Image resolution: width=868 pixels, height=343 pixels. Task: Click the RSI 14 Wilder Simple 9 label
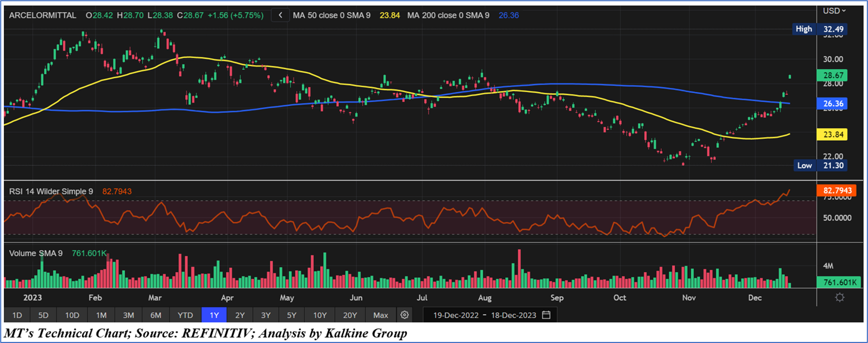tap(51, 191)
